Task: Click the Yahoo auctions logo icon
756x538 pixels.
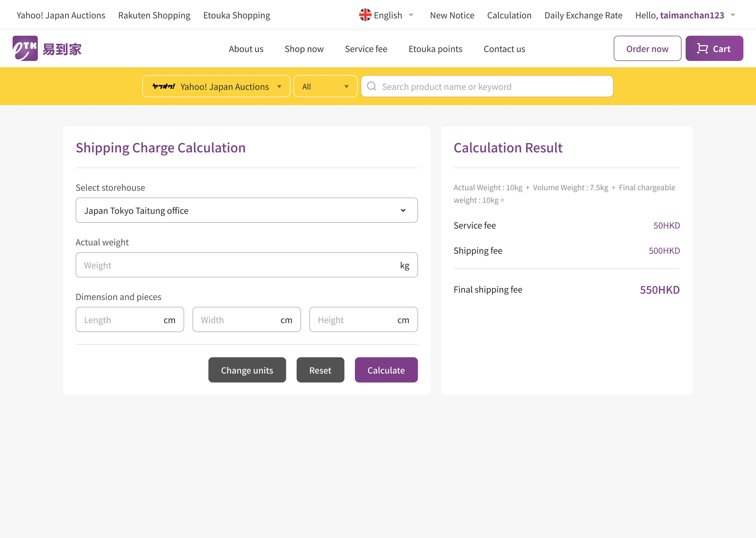Action: [164, 86]
